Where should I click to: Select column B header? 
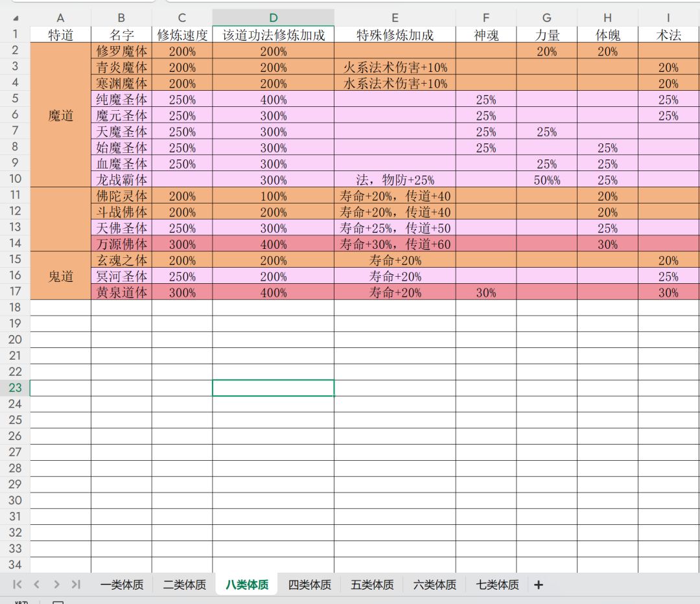pos(121,18)
